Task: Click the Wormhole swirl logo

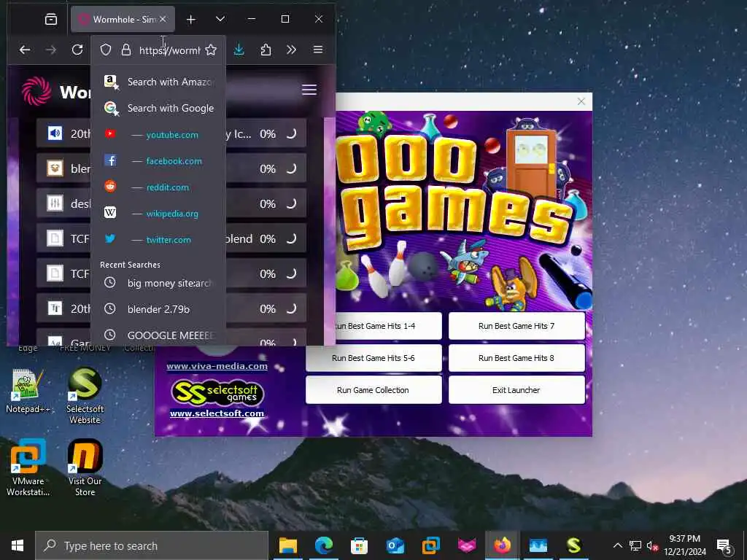Action: [x=36, y=90]
